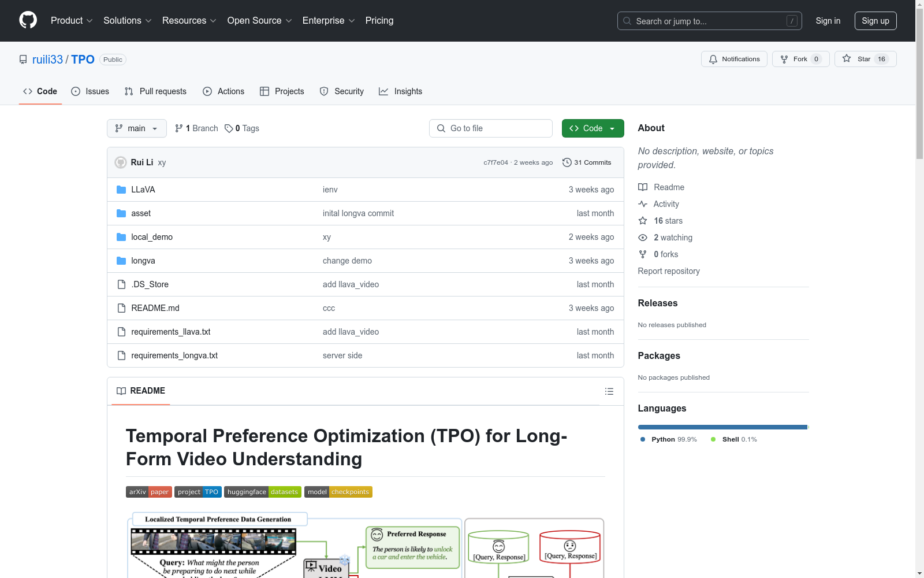This screenshot has width=924, height=578.
Task: Click the Rui Li avatar icon
Action: [x=121, y=162]
